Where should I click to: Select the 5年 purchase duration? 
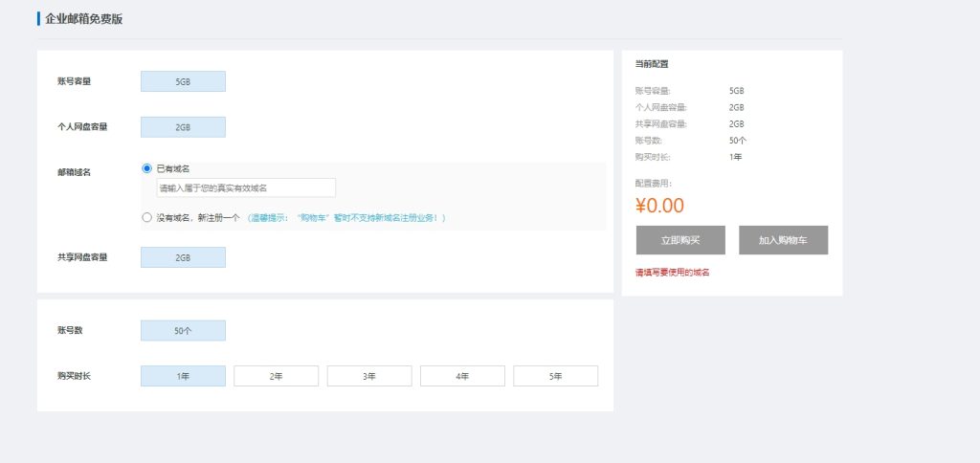[556, 376]
